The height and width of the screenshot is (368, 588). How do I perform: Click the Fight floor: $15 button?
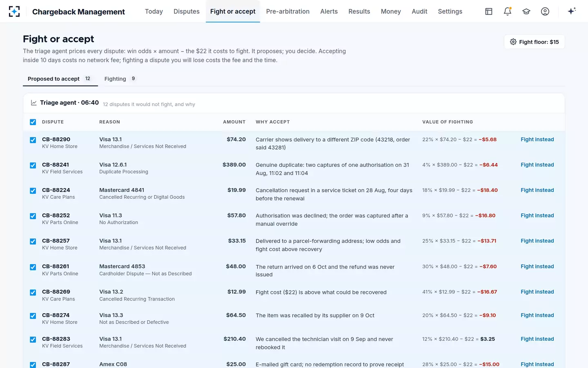point(535,42)
